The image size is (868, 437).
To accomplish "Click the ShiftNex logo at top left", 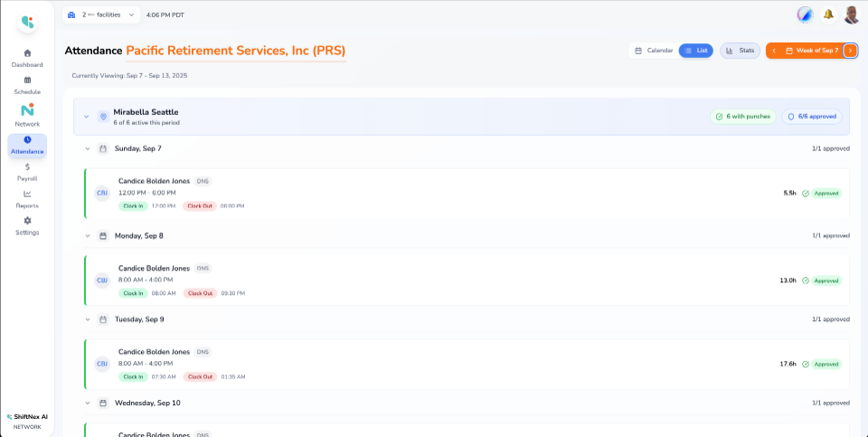I will point(27,22).
